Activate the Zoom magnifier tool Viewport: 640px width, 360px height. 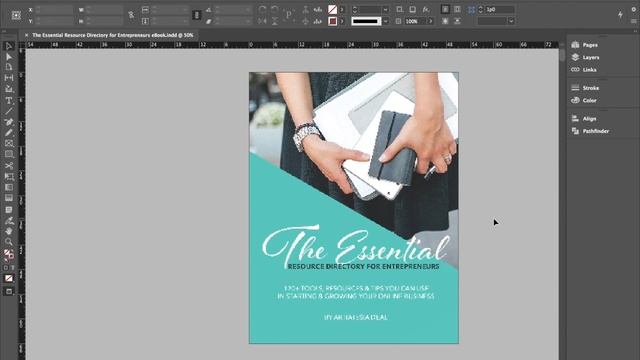9,242
